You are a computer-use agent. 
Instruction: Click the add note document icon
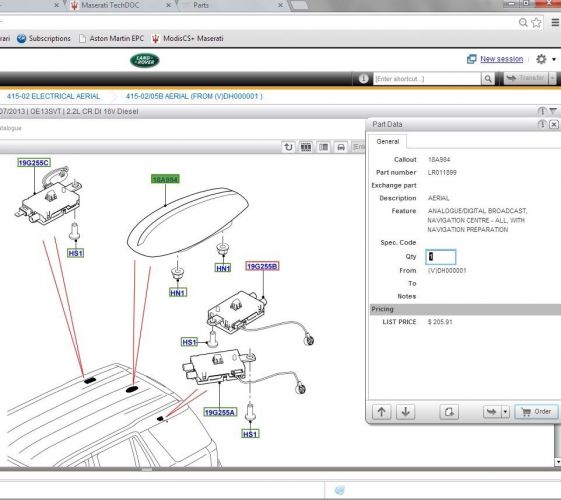click(449, 412)
